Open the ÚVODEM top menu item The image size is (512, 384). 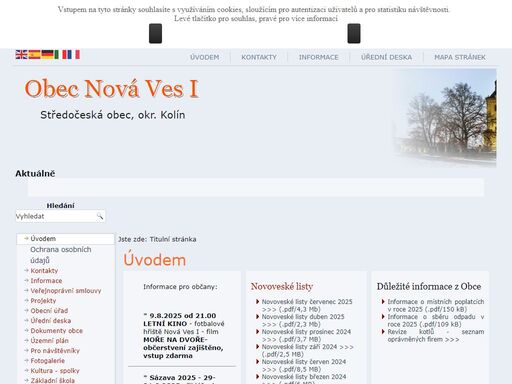tap(205, 57)
